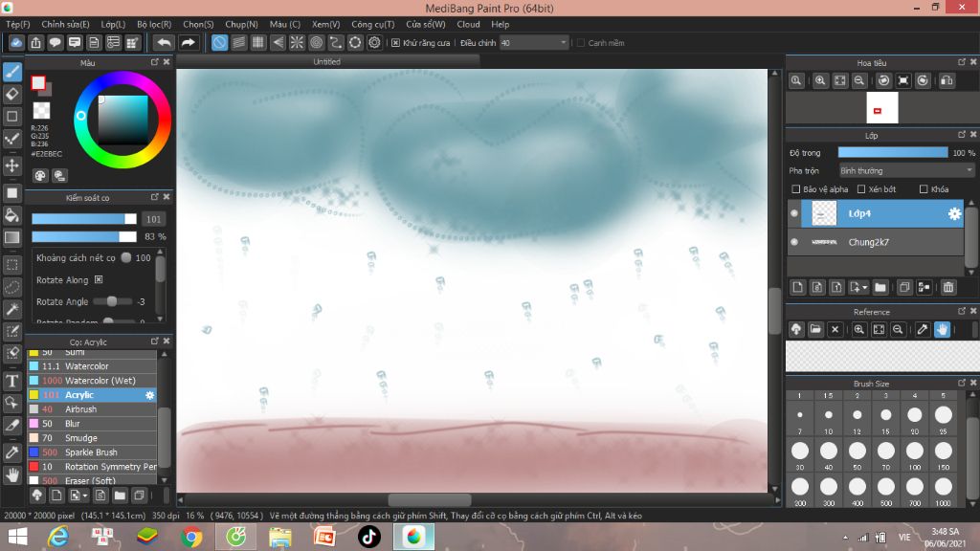Adjust the brush size slider showing 101
Screen dimensions: 980x551
pos(84,219)
